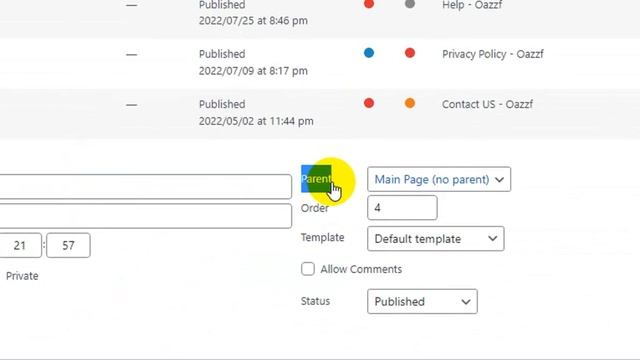Click the orange readability dot in Contact US row

[x=410, y=103]
